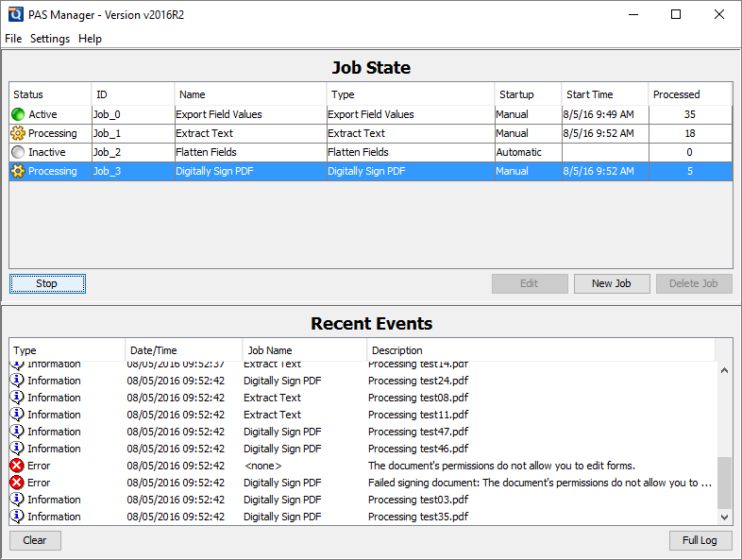Image resolution: width=742 pixels, height=560 pixels.
Task: Click the document's permissions error description
Action: pyautogui.click(x=501, y=466)
